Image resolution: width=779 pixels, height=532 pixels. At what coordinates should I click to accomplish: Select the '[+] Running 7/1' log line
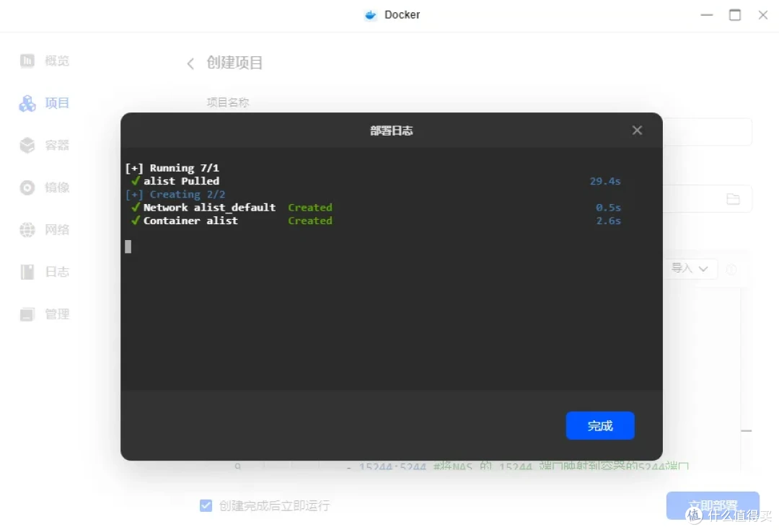pyautogui.click(x=172, y=168)
